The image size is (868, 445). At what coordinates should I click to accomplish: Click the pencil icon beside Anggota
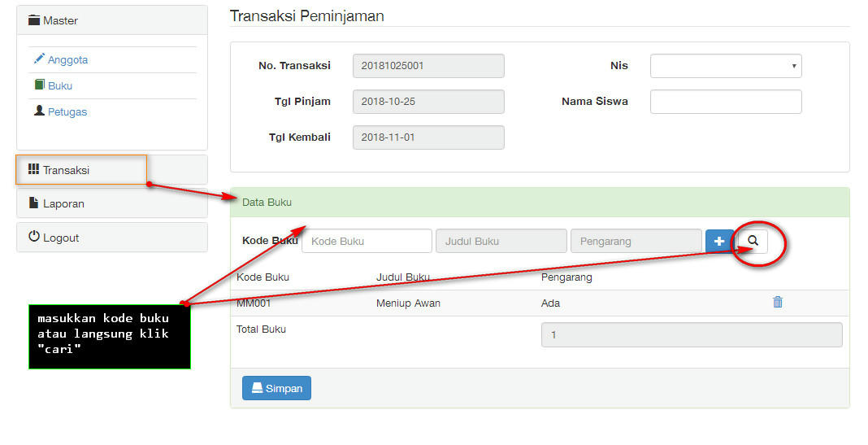[39, 59]
